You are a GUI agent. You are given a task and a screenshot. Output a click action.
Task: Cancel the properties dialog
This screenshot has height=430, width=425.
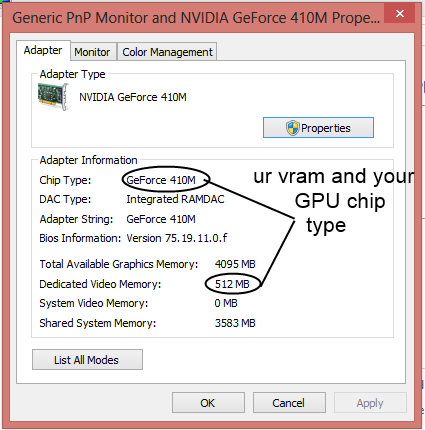(289, 403)
